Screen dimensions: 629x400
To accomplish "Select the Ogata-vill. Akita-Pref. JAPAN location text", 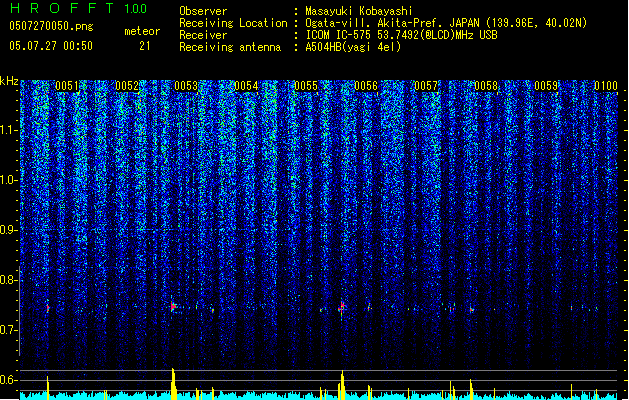I will point(446,23).
